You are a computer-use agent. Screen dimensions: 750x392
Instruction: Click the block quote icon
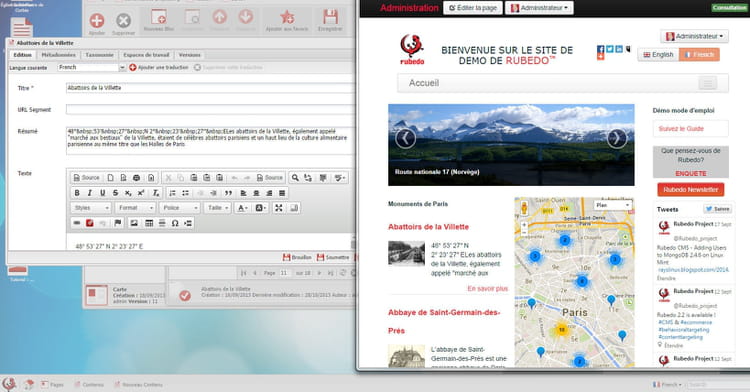pos(228,193)
